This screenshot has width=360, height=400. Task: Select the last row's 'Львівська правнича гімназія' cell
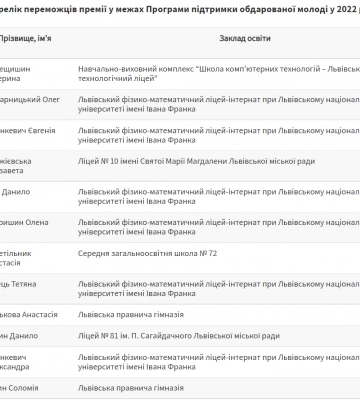(131, 388)
